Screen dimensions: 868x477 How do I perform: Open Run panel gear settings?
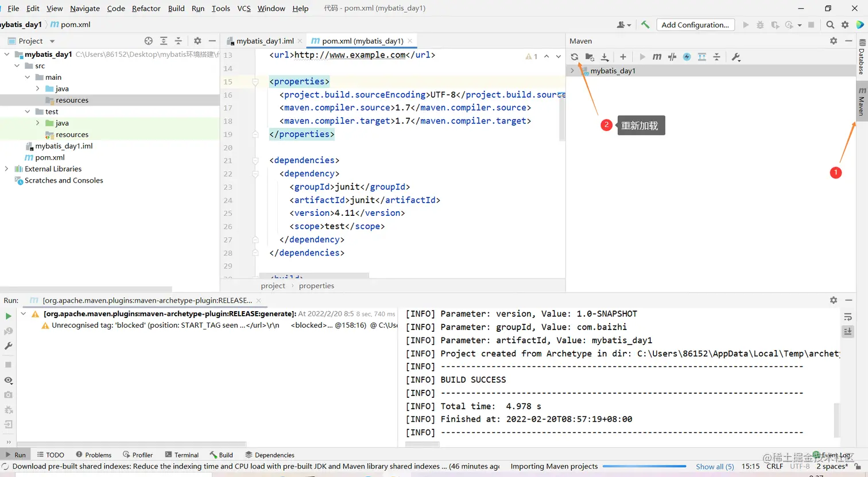coord(834,300)
